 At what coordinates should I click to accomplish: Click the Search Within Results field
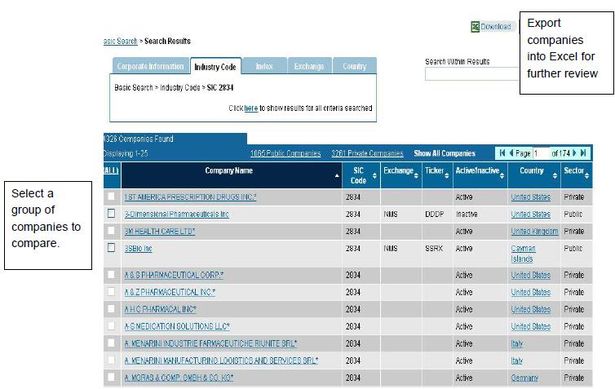click(472, 74)
